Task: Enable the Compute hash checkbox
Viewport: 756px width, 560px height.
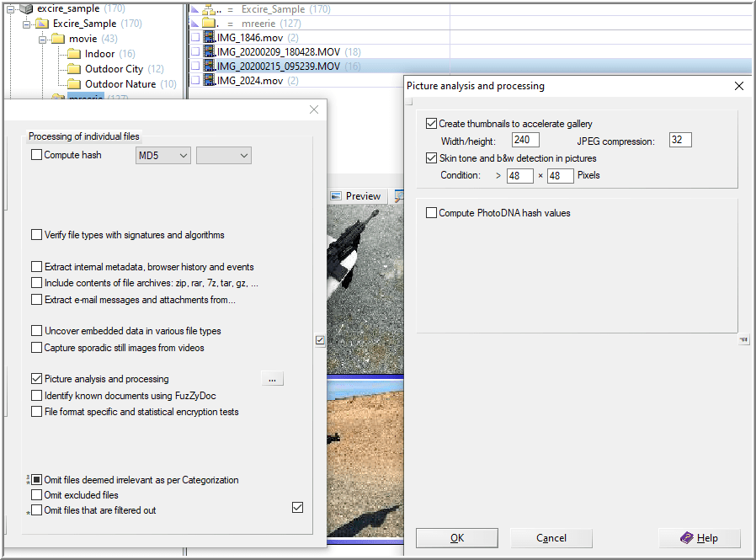Action: pos(36,155)
